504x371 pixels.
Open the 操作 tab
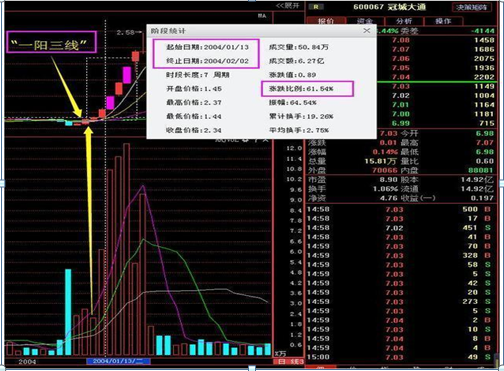(443, 21)
